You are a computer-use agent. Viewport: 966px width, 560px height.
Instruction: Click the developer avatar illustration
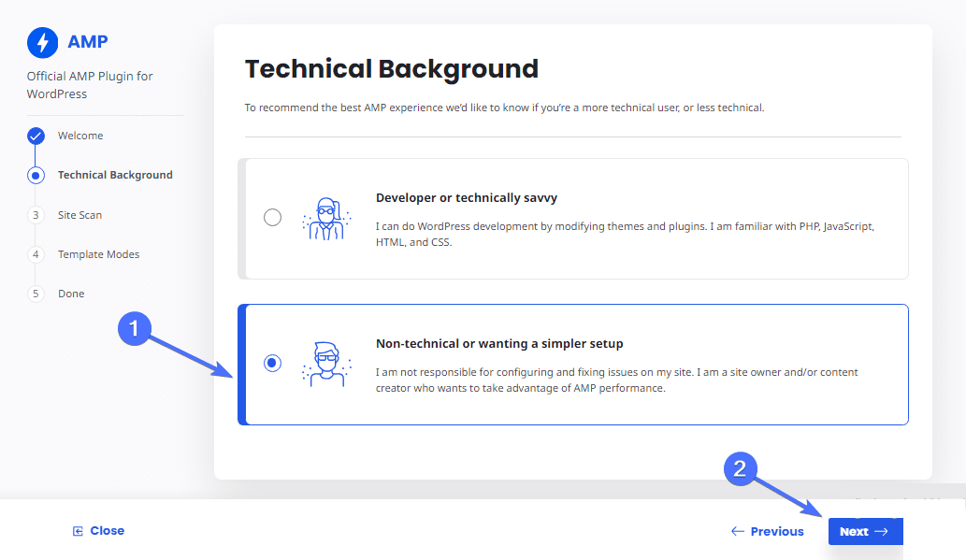coord(326,219)
